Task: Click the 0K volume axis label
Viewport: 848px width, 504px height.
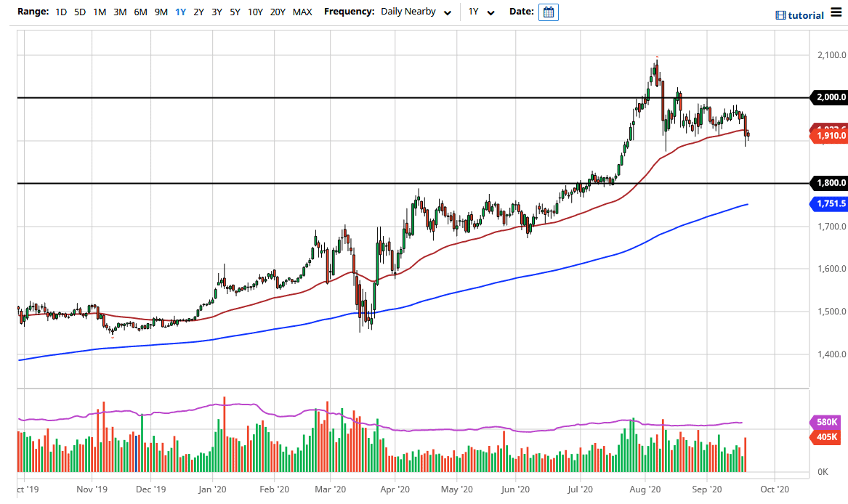Action: (823, 472)
